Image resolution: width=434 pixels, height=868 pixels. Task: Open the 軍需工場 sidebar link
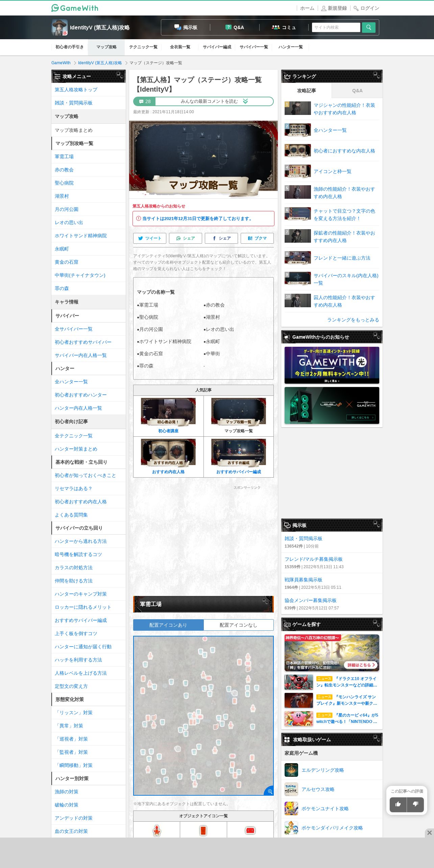89,156
